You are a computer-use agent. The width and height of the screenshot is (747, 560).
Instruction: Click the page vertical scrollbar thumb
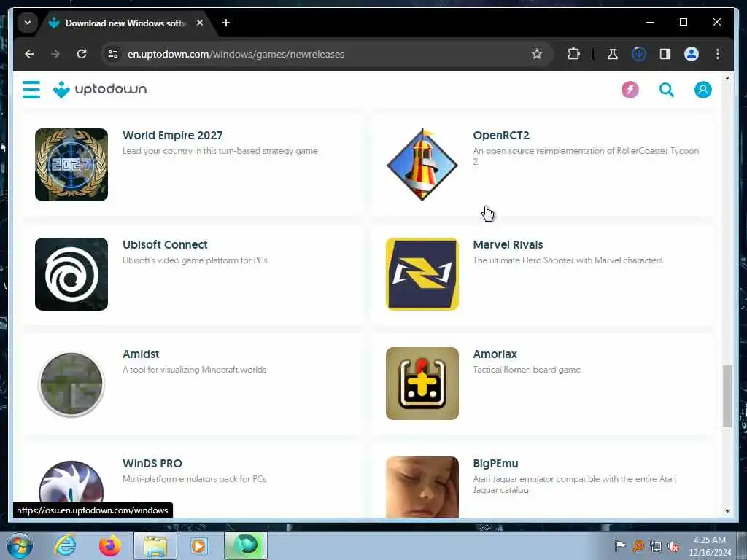tap(727, 396)
